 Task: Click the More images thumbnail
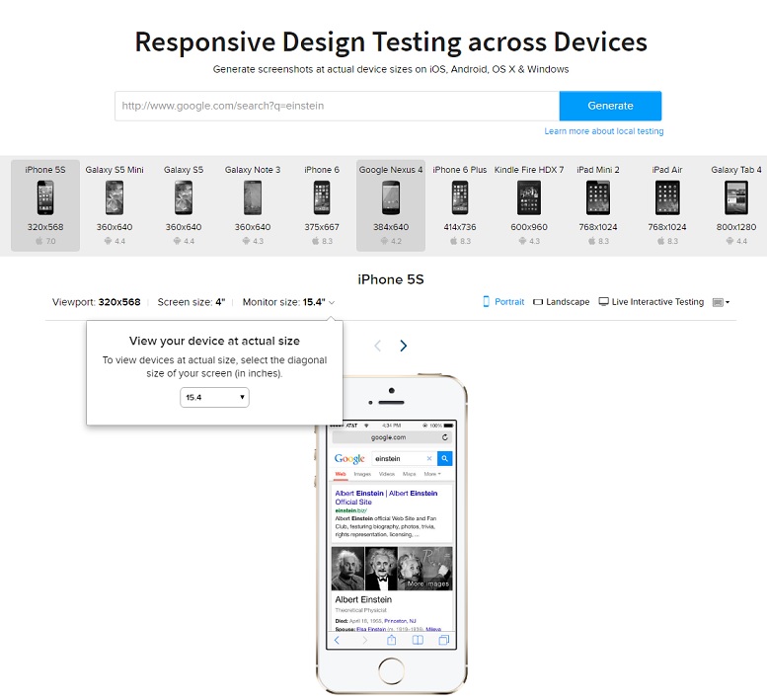point(425,569)
